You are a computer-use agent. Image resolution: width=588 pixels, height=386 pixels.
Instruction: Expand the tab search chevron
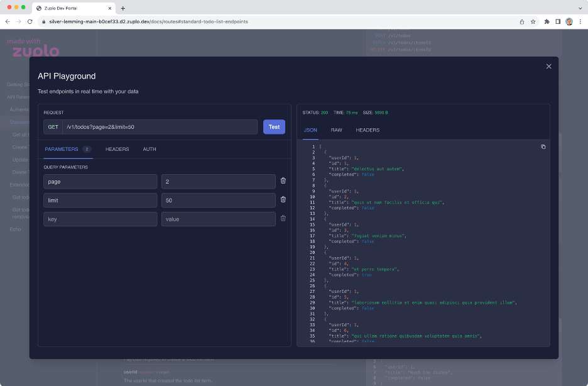pos(580,8)
